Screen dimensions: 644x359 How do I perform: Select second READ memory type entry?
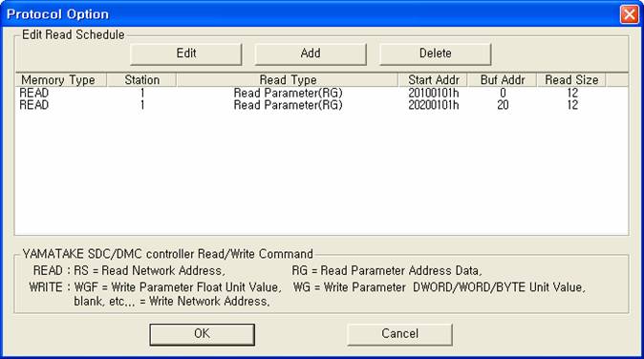(x=34, y=105)
